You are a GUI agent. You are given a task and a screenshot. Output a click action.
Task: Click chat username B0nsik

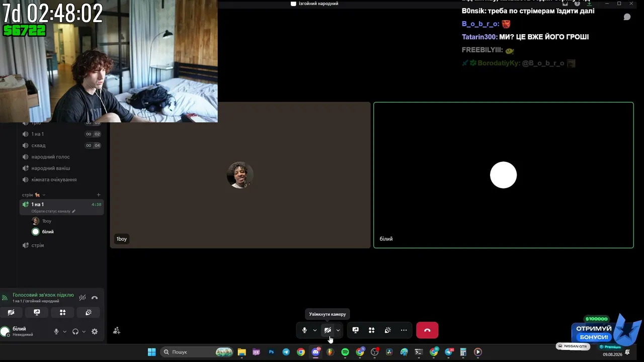click(473, 11)
